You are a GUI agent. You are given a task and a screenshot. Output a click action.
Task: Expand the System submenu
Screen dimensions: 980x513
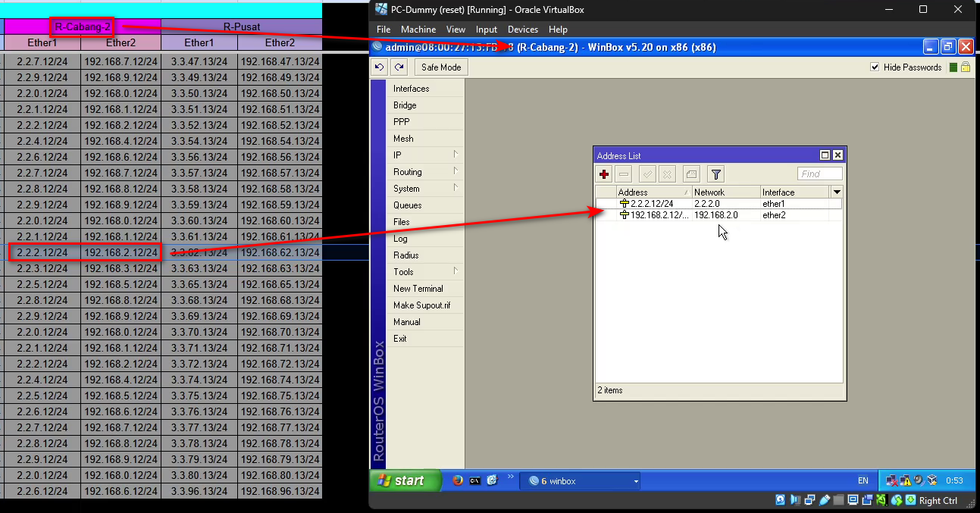[x=456, y=188]
